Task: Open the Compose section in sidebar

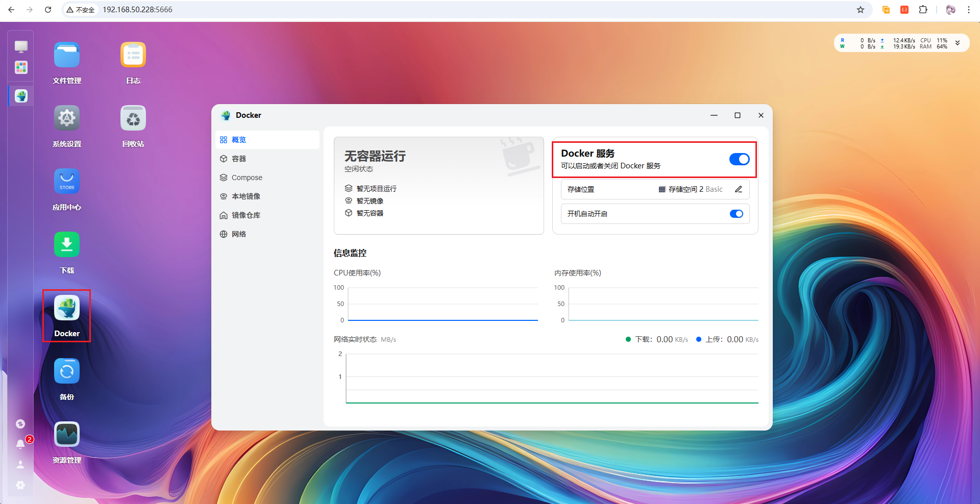Action: coord(247,178)
